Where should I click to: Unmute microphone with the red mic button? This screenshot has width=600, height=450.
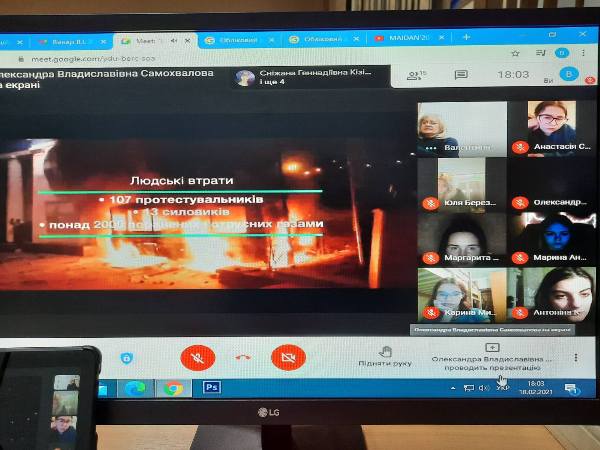pos(197,358)
